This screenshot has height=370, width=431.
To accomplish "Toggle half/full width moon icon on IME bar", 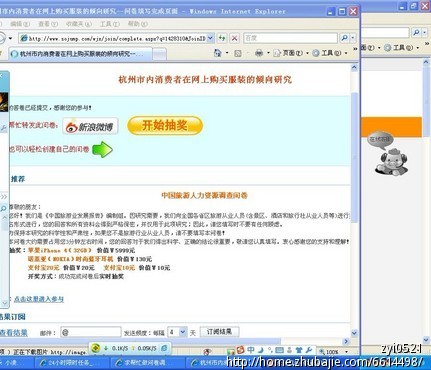I will 261,350.
